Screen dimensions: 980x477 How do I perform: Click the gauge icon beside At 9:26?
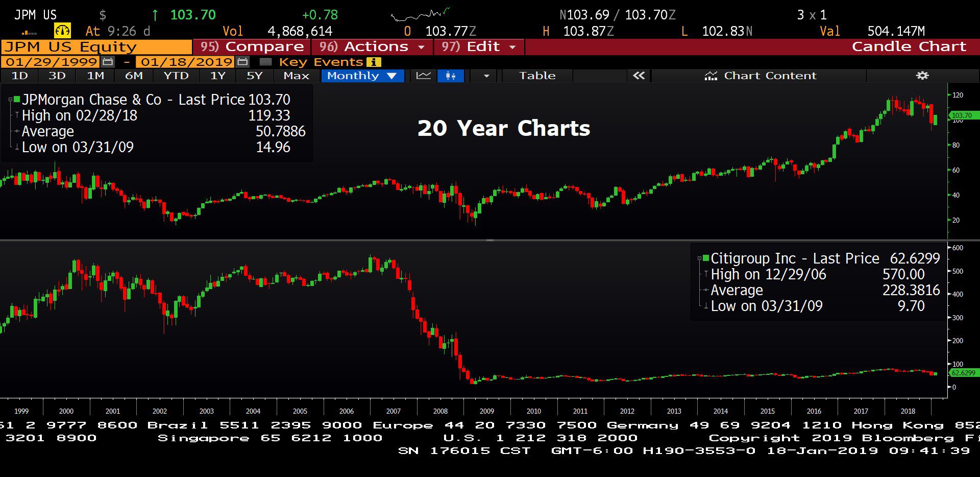pyautogui.click(x=63, y=31)
